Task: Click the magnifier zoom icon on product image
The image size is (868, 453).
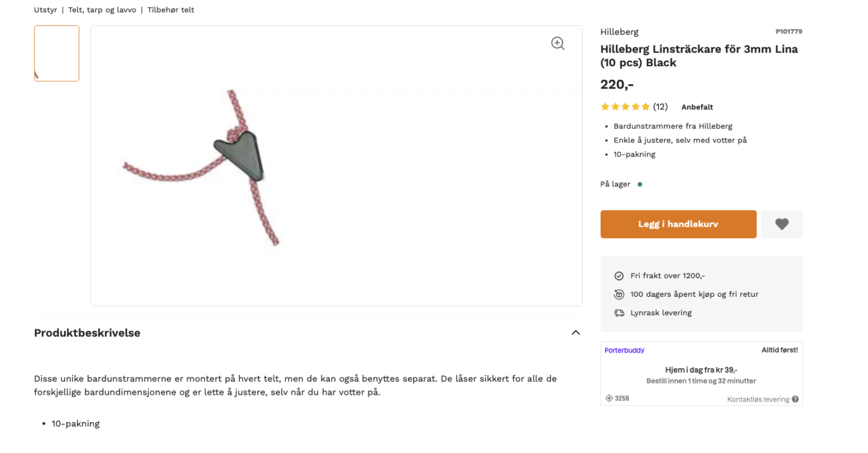Action: tap(557, 43)
